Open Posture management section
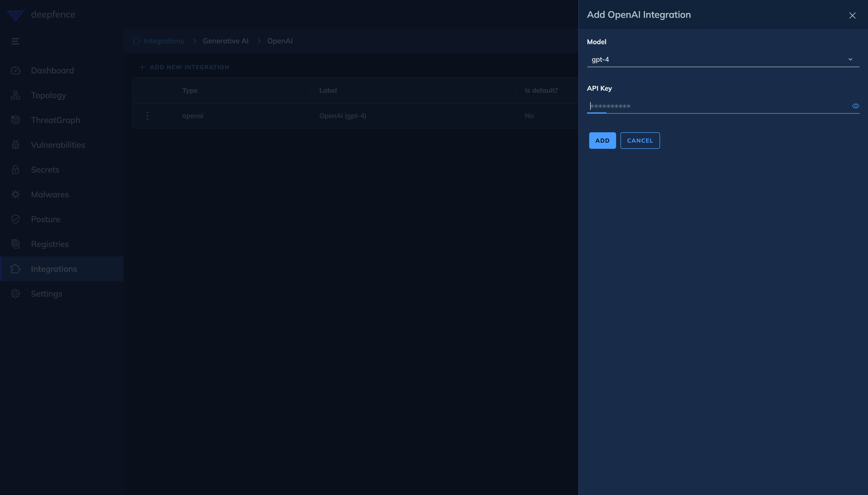Screen dimensions: 868x495 coord(45,219)
